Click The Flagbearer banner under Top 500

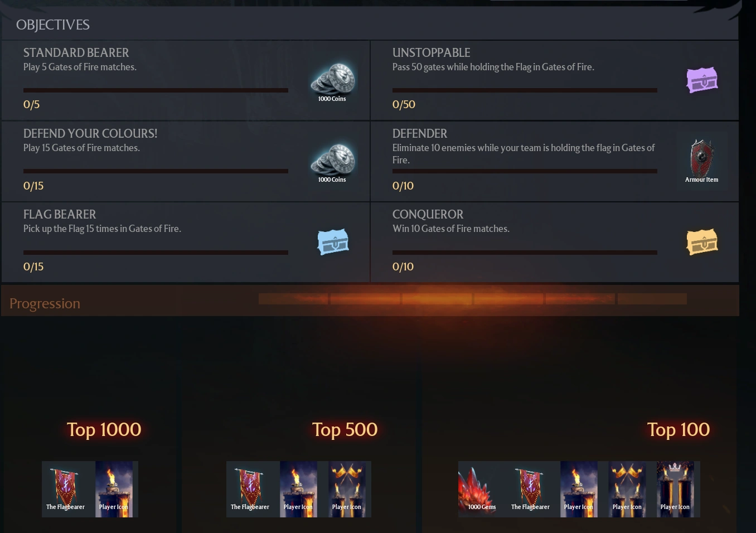[x=250, y=489]
